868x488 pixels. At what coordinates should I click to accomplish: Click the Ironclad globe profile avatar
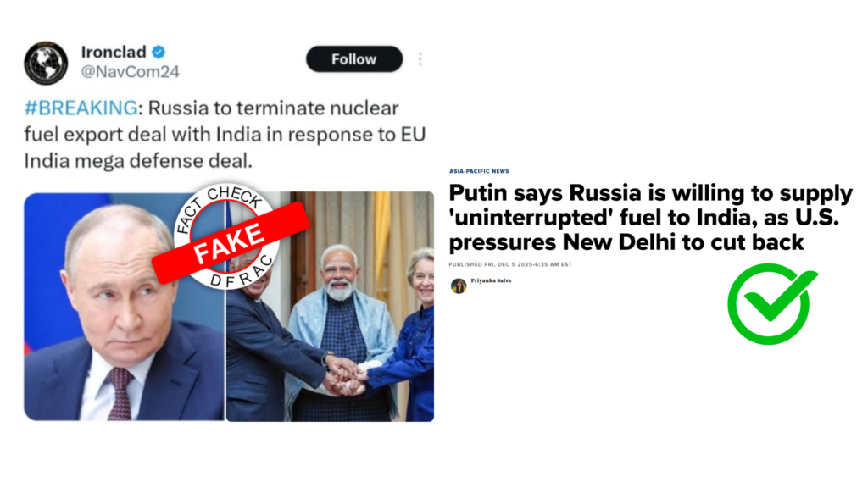(46, 63)
